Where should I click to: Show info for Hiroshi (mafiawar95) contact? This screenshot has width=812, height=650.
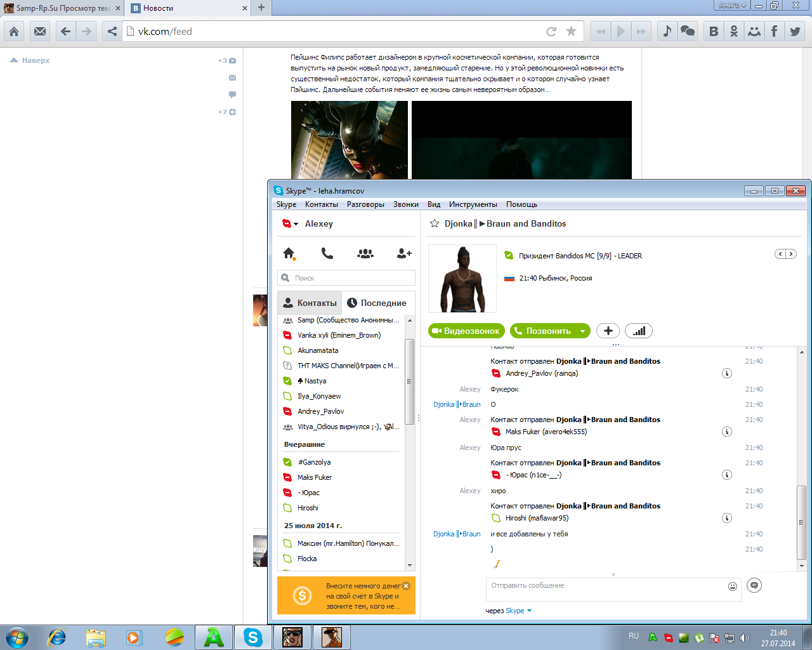pyautogui.click(x=727, y=518)
